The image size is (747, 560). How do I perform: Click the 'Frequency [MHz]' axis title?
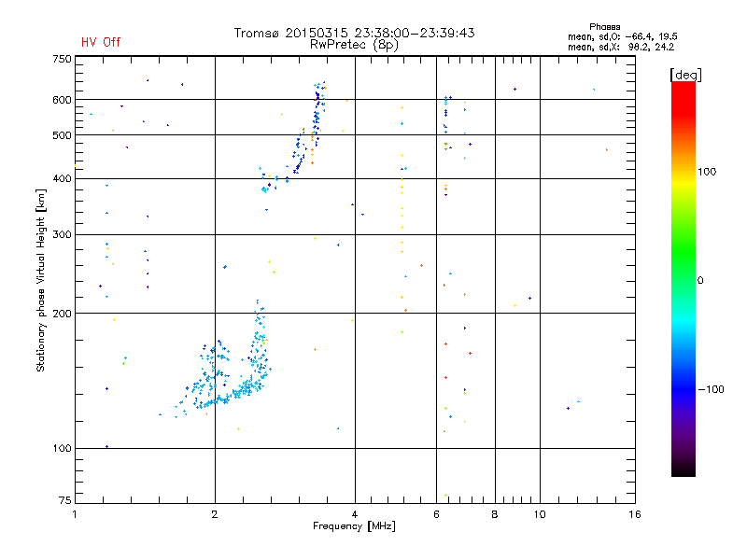[354, 526]
